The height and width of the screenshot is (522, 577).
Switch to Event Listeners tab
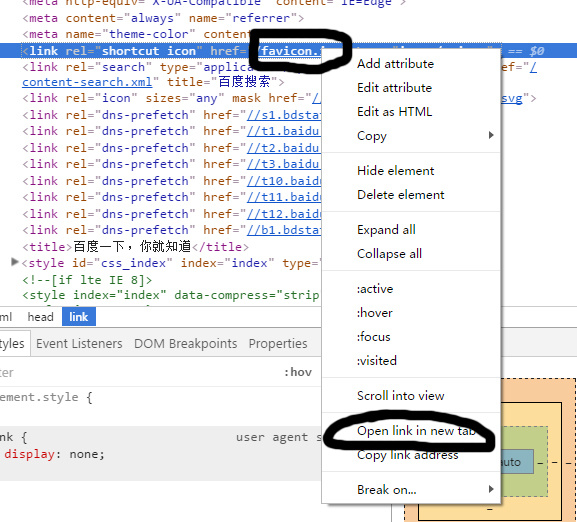click(79, 344)
